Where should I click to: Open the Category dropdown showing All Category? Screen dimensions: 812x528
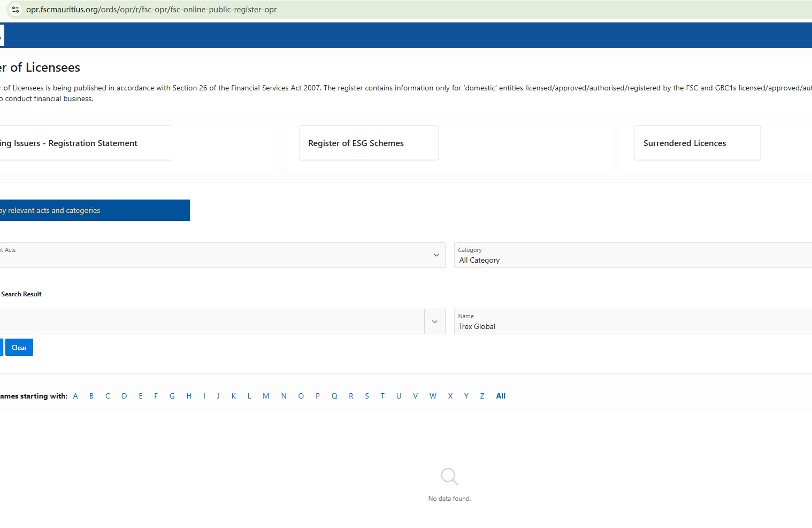click(x=631, y=256)
